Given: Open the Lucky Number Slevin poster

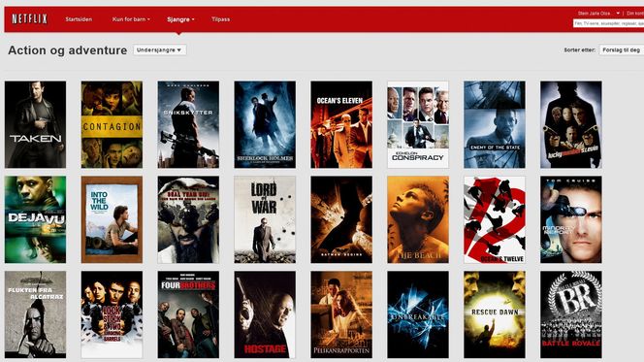Looking at the screenshot, I should click(x=571, y=124).
